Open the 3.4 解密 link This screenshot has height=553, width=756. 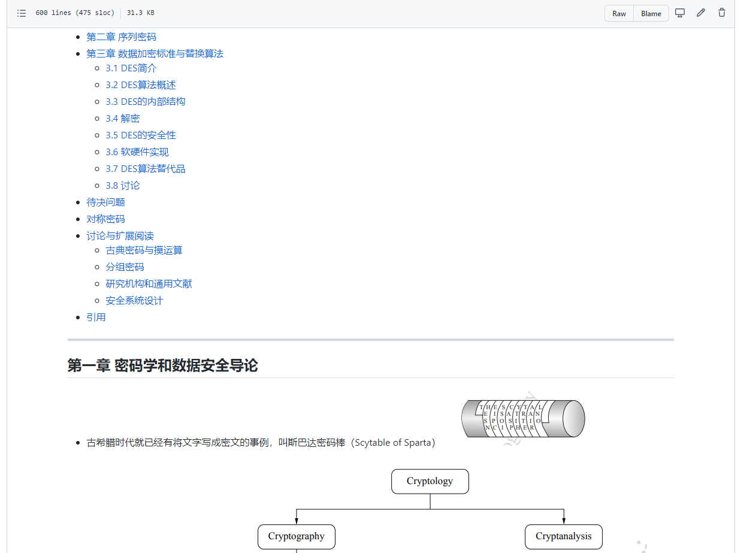[123, 119]
